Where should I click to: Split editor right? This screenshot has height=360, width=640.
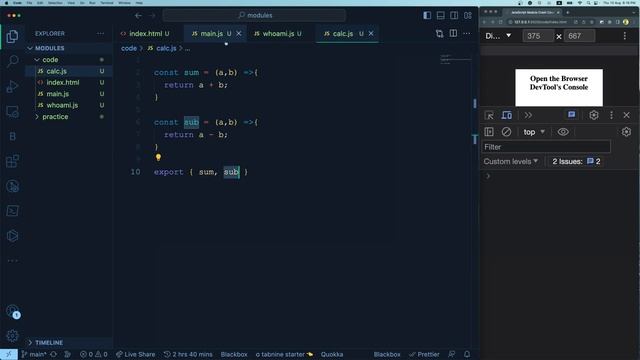coord(453,33)
